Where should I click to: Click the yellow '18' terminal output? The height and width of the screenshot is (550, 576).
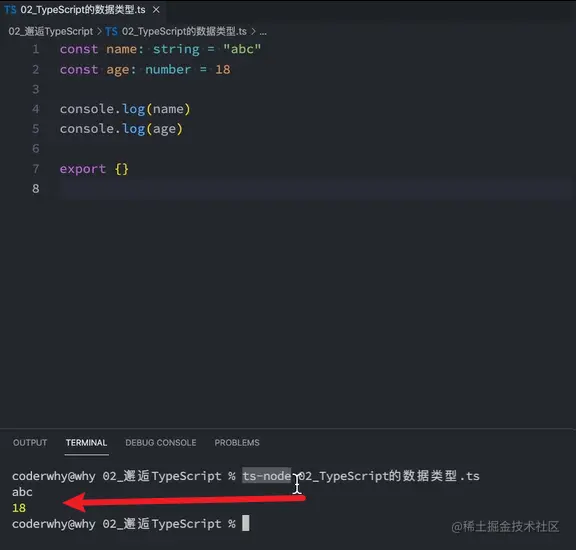(x=19, y=508)
